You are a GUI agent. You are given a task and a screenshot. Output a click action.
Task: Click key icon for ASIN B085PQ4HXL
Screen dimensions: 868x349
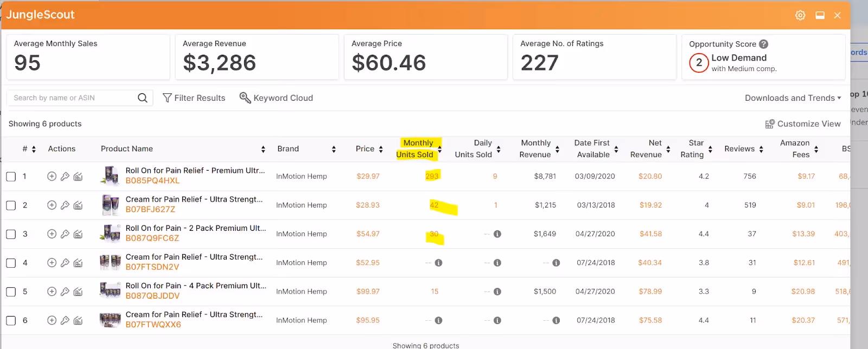[x=65, y=176]
